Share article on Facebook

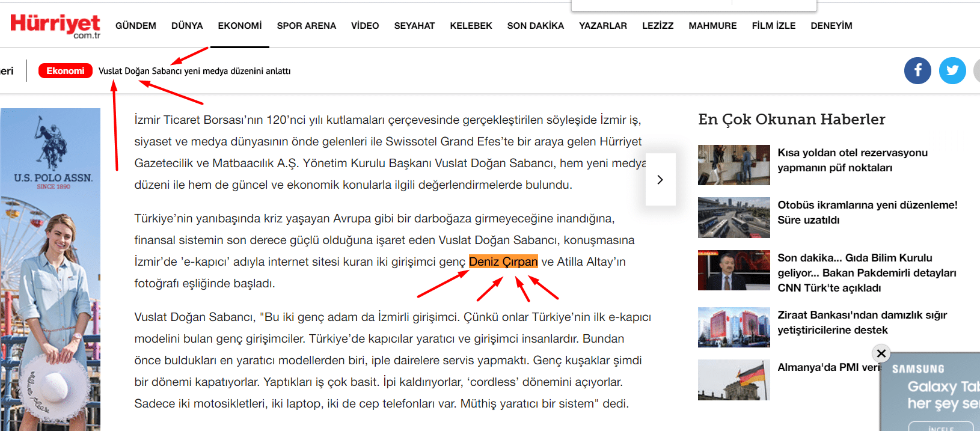click(917, 71)
